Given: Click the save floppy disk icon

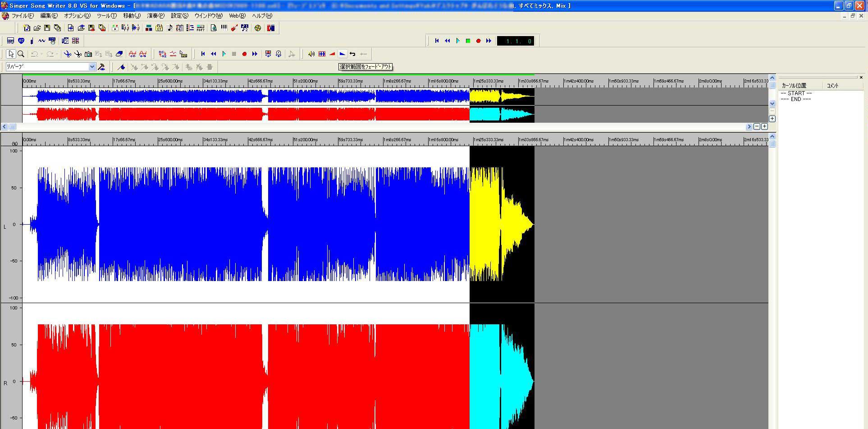Looking at the screenshot, I should (x=47, y=28).
